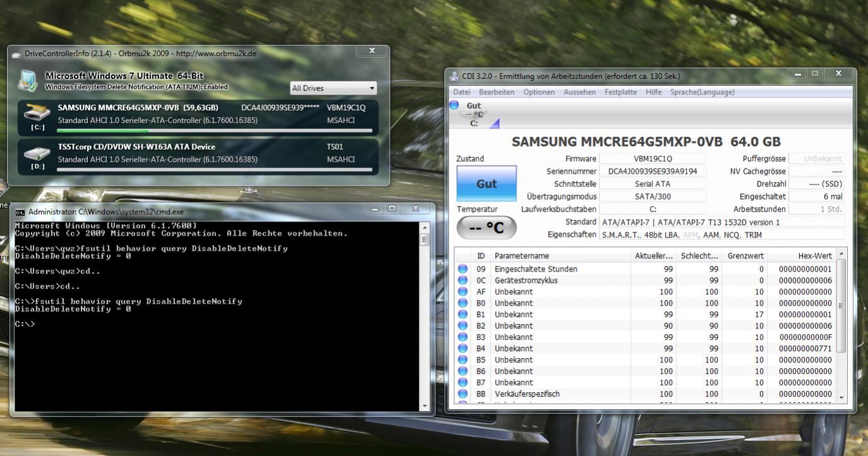
Task: Click the D: optical drive icon in DriveControllerInfo
Action: coord(37,153)
